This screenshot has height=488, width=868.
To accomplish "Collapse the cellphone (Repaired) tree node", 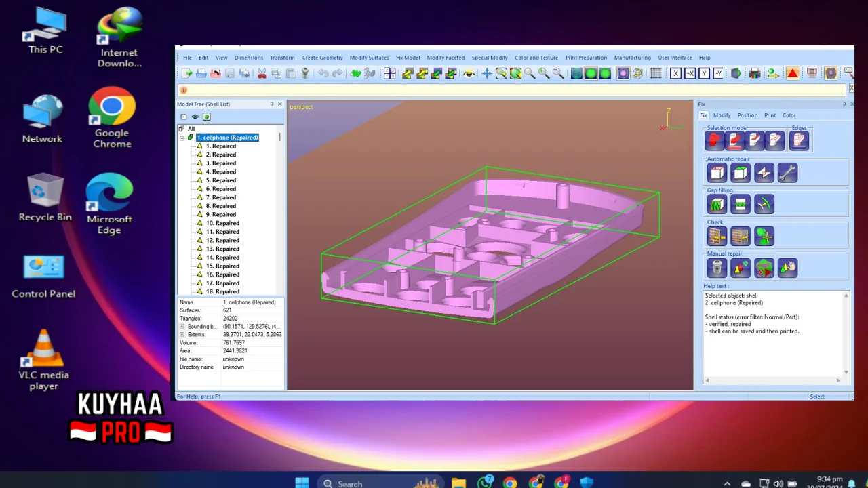I will click(182, 138).
